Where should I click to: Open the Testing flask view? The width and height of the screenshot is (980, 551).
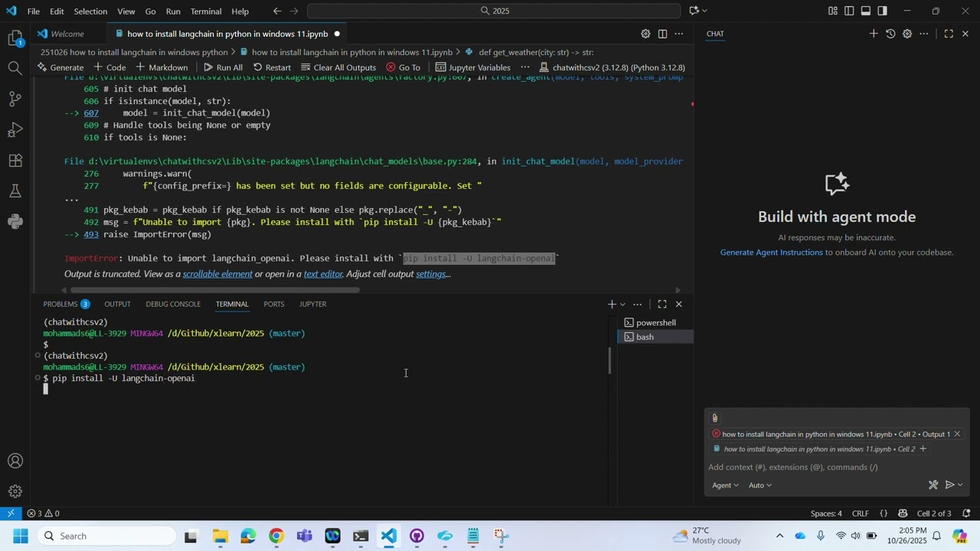pos(15,191)
